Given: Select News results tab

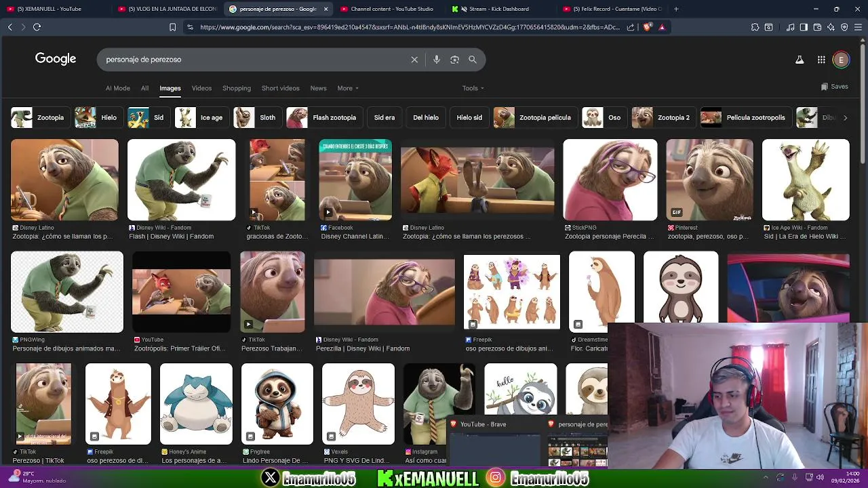Looking at the screenshot, I should tap(318, 88).
